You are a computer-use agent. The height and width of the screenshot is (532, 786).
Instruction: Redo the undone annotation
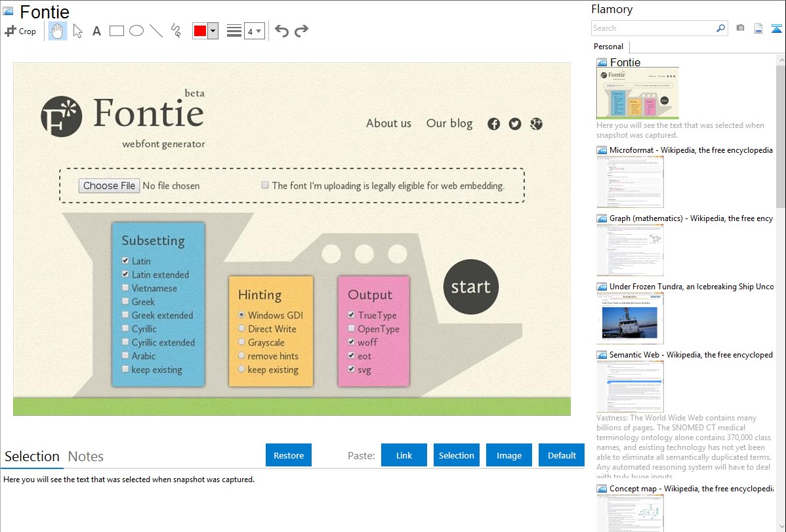click(301, 31)
